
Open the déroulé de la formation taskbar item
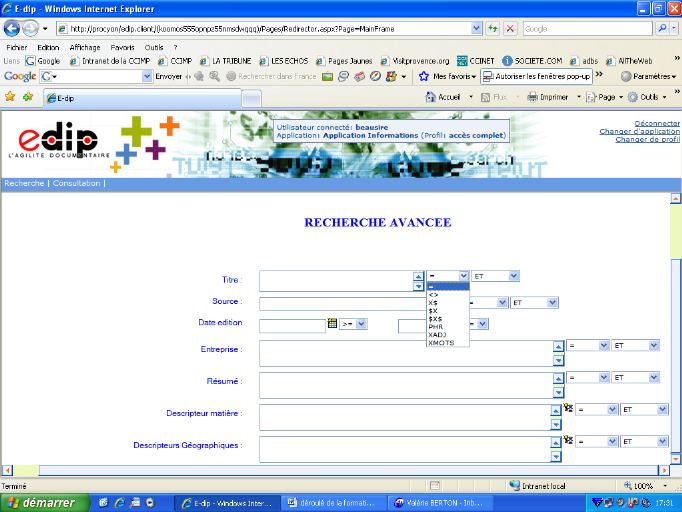click(x=332, y=503)
